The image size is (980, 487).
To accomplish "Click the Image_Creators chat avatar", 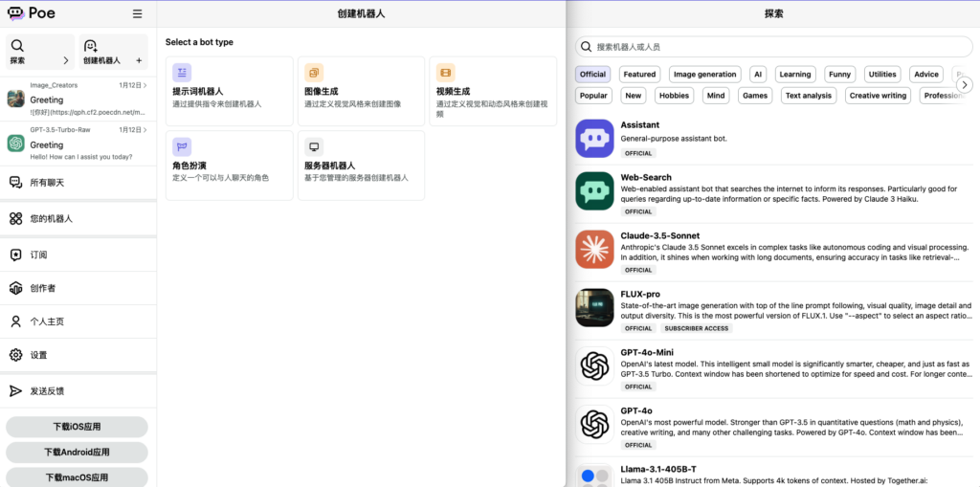I will 15,99.
